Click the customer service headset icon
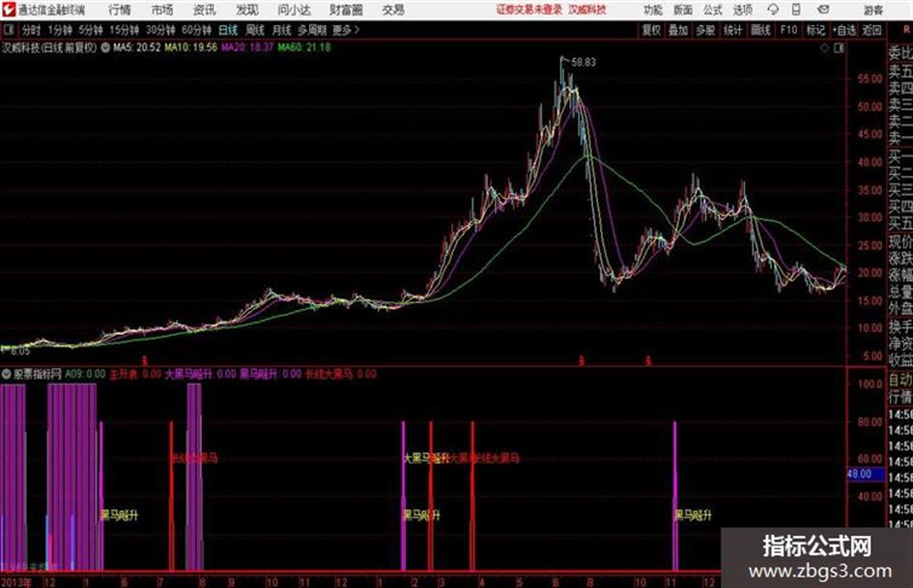 point(773,10)
